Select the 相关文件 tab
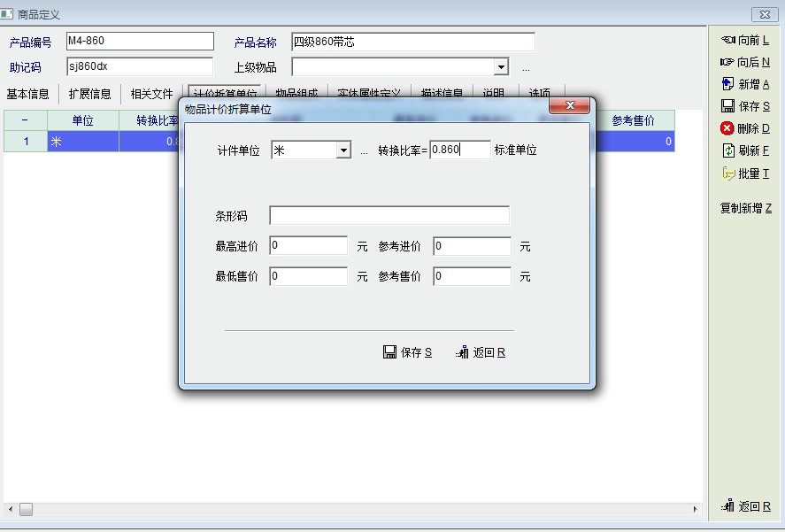This screenshot has width=785, height=532. click(x=152, y=94)
